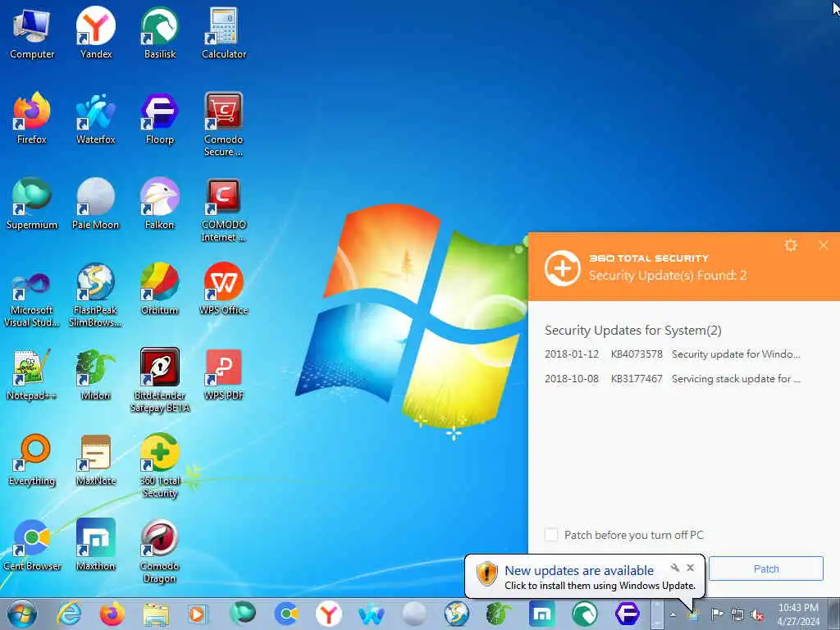840x630 pixels.
Task: Open SlimBrowser from the taskbar
Action: coord(456,614)
